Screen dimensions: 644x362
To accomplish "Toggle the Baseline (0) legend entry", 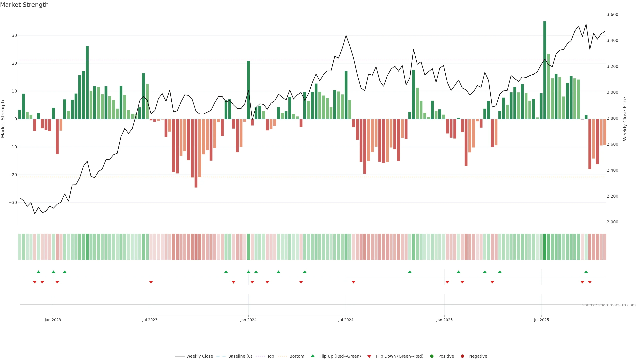I will pos(240,356).
